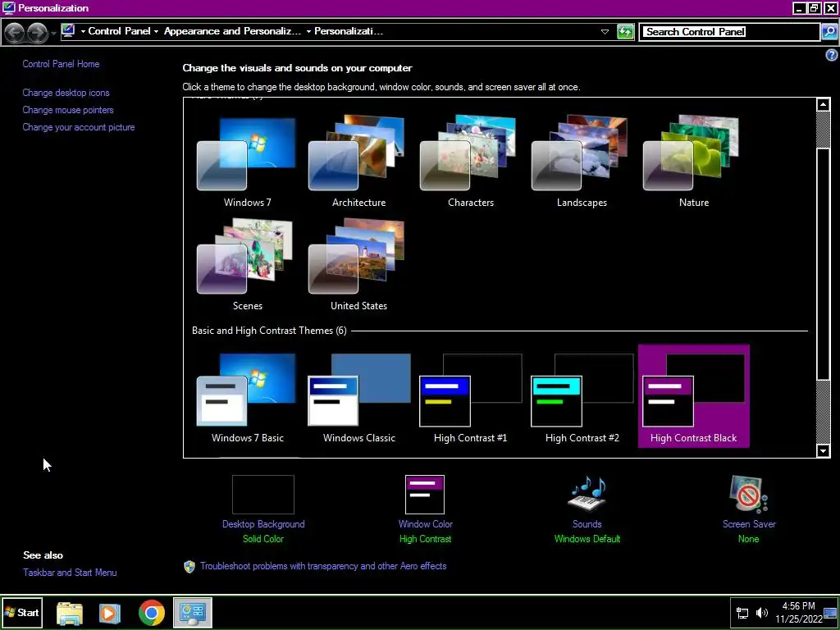Click the Control Panel breadcrumb
This screenshot has width=840, height=630.
pos(119,31)
